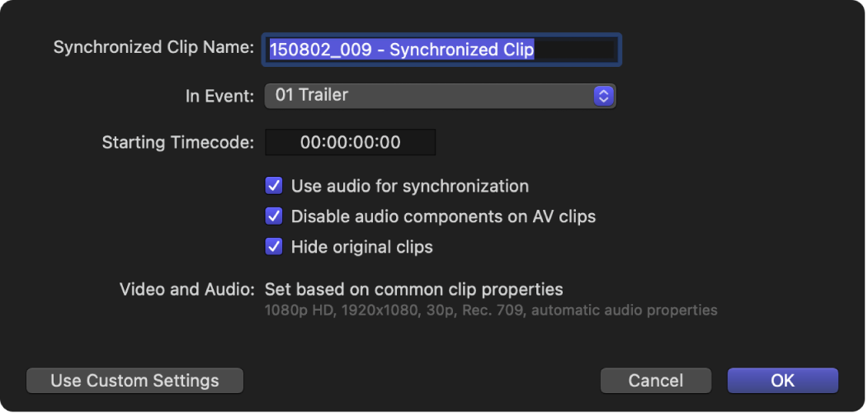Open the In Event pop-up showing 01 Trailer
The width and height of the screenshot is (868, 413).
[x=429, y=96]
